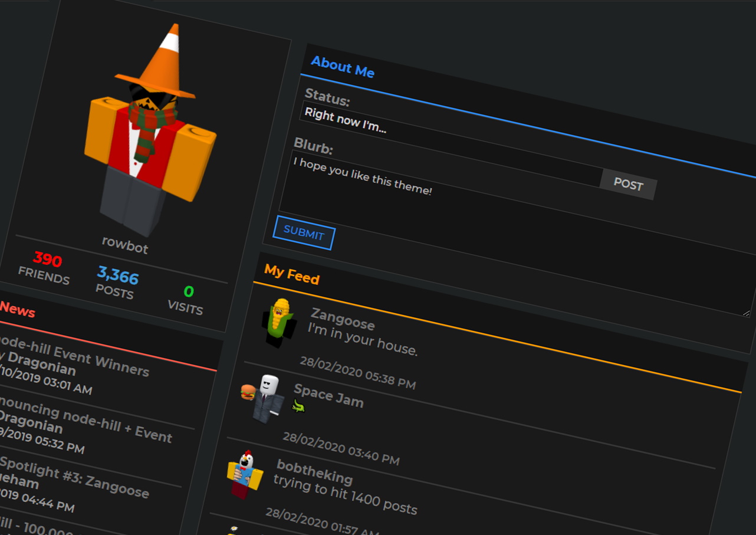Click the green crocodile emoji post

click(298, 406)
